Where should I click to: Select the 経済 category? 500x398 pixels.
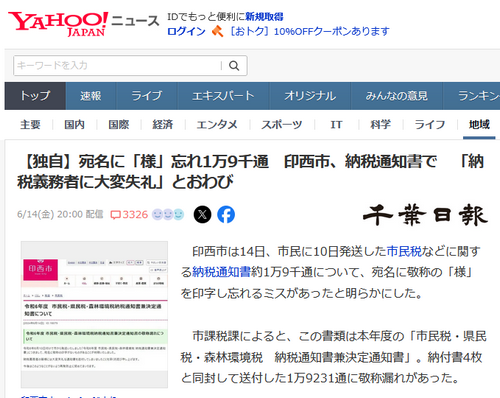coord(163,125)
